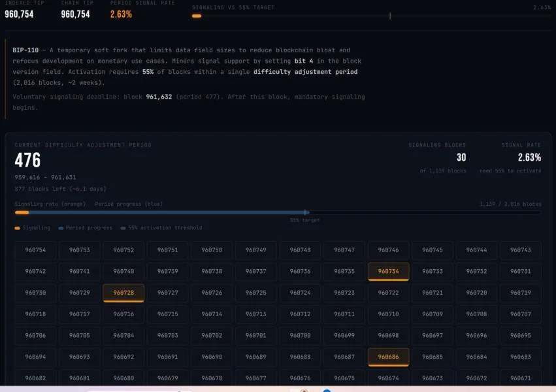Click the block range 959,616 – 961,631

(x=45, y=177)
